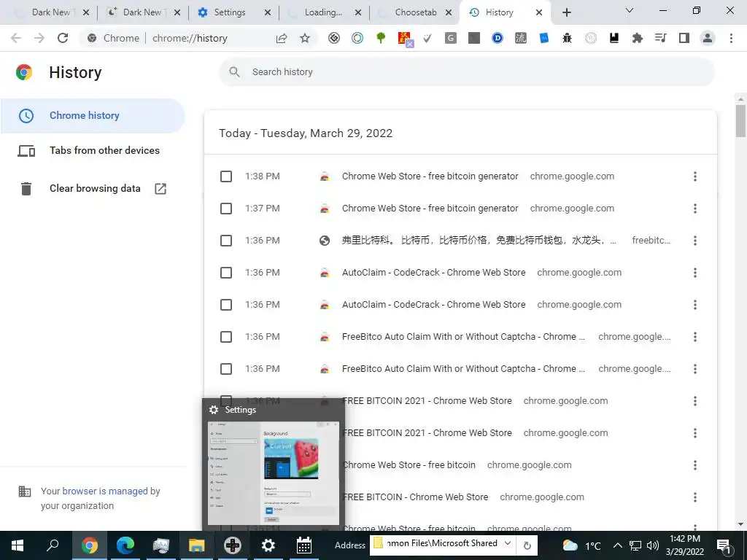Select Chrome history in sidebar

tap(93, 116)
